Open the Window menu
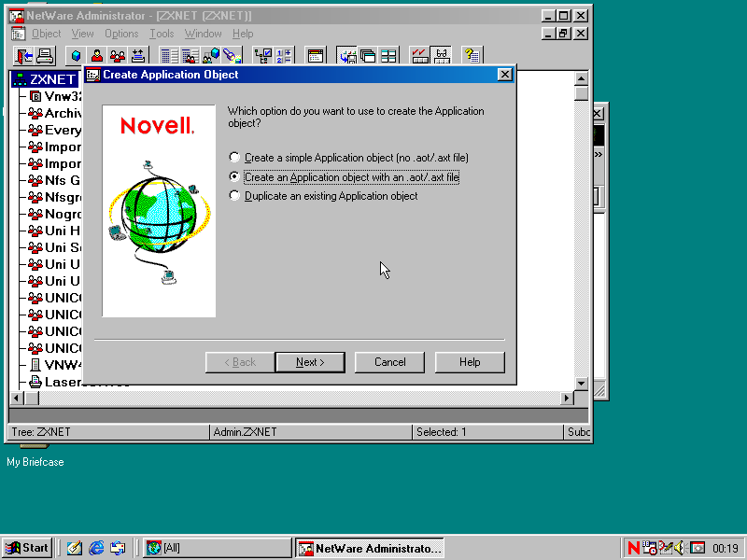The width and height of the screenshot is (747, 560). tap(203, 34)
